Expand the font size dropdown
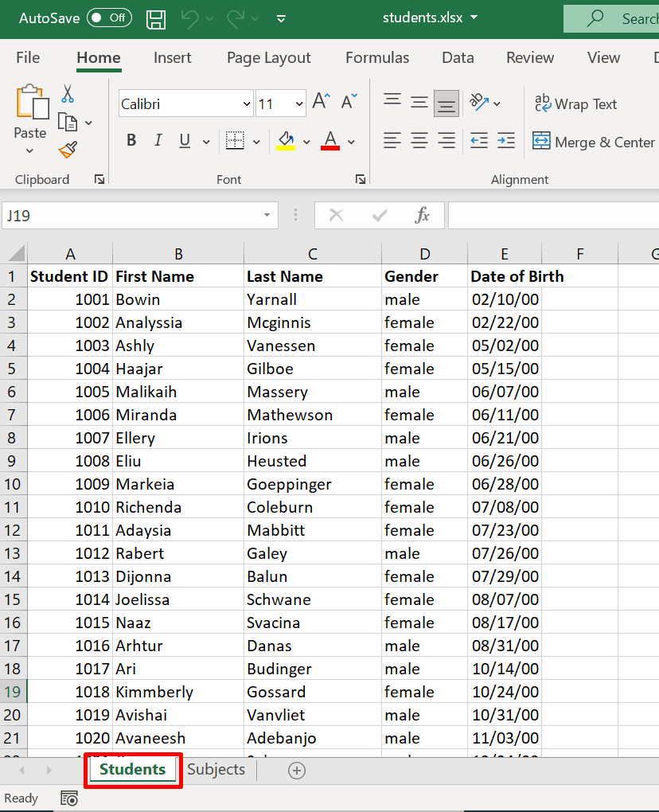Viewport: 659px width, 812px height. 299,103
